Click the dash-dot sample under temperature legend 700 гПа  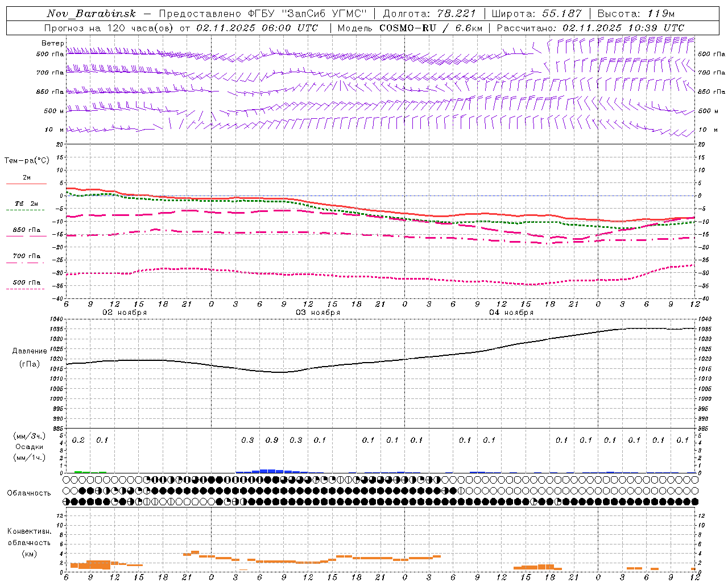26,263
